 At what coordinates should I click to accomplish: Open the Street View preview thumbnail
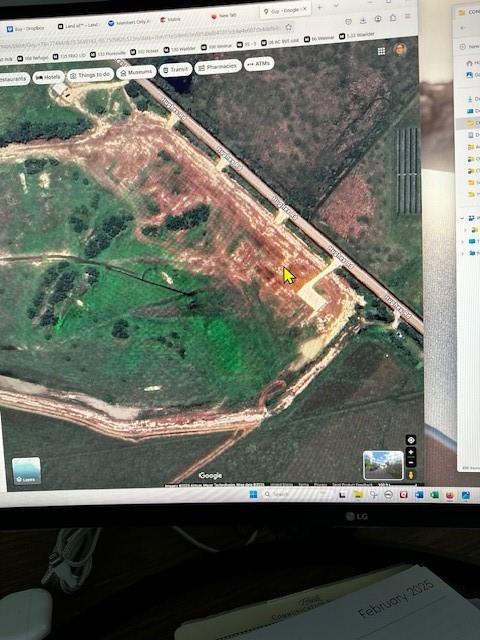(x=383, y=465)
